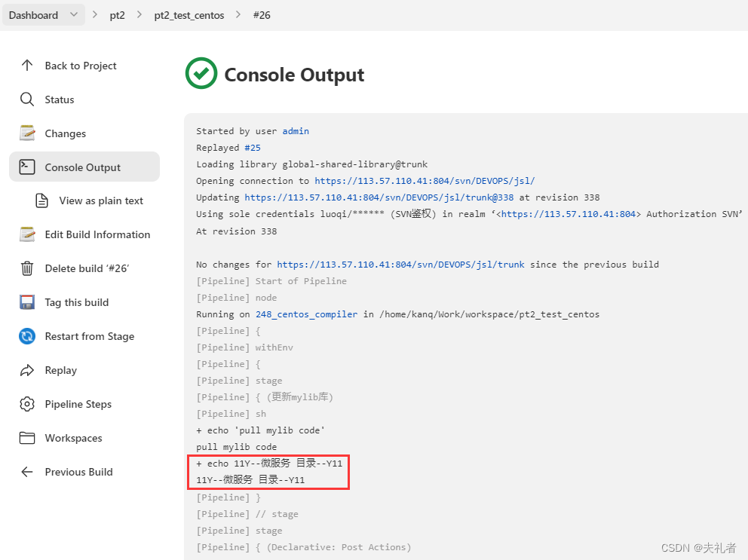Click the '[Pipeline] withEnv' line
The height and width of the screenshot is (560, 748).
click(x=245, y=347)
